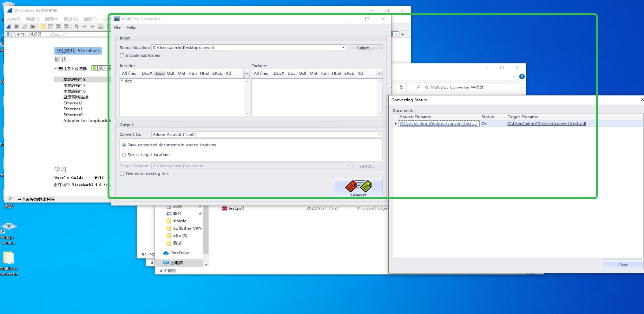Click the 图片 pictures icon in Explorer sidebar
644x314 pixels.
(169, 214)
